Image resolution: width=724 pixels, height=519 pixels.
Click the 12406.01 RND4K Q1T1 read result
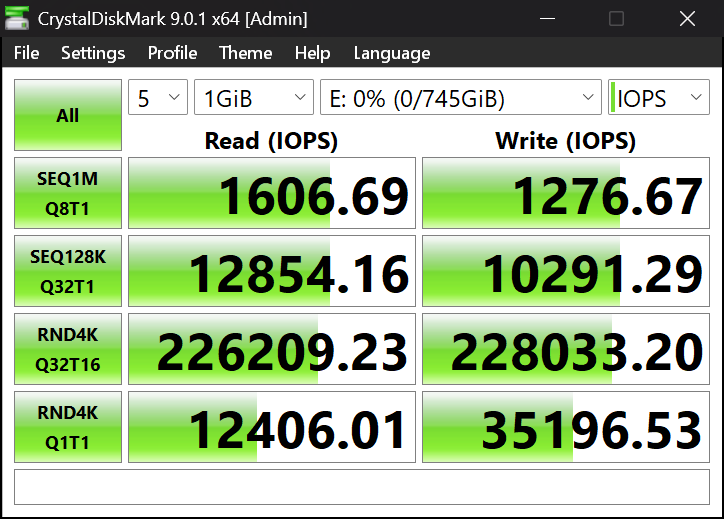click(272, 427)
